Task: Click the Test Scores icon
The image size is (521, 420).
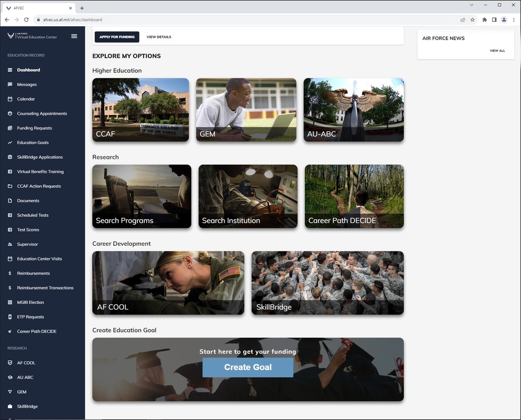Action: point(10,230)
